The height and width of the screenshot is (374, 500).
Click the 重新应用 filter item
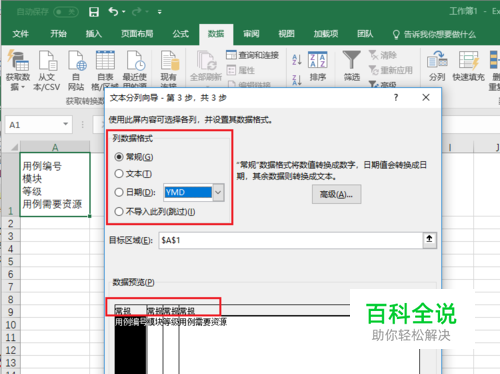click(391, 70)
